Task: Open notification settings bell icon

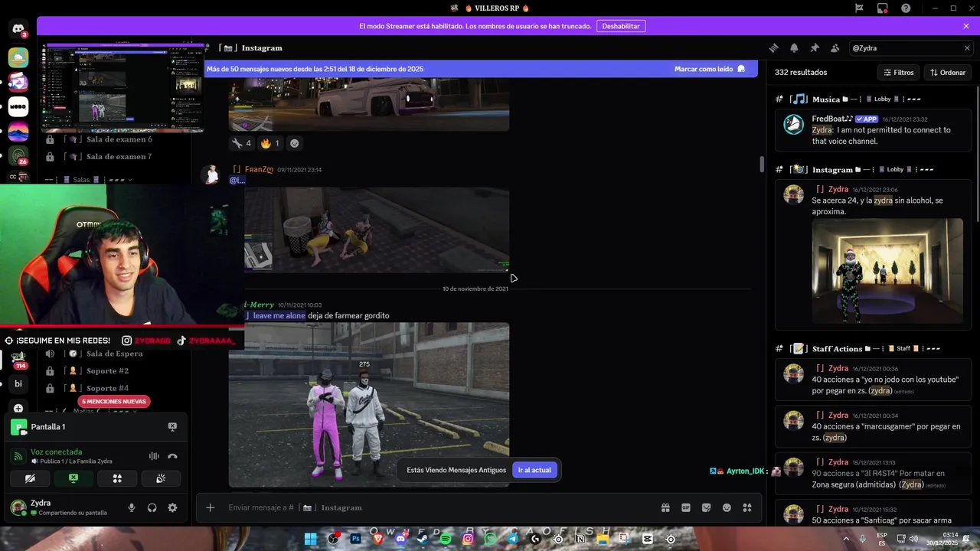Action: tap(794, 47)
